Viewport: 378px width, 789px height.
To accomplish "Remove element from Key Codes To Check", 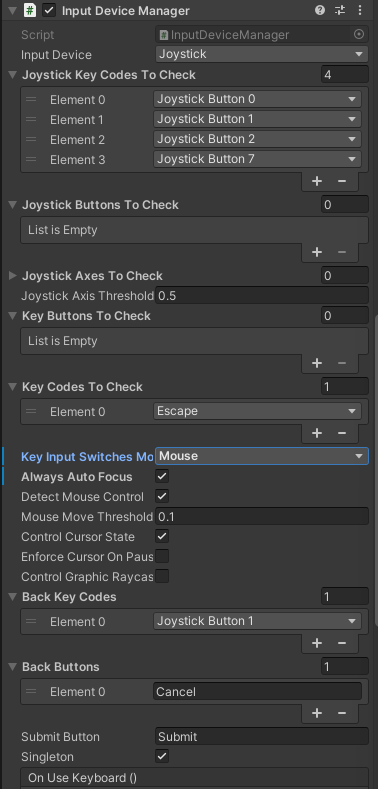I will (342, 433).
